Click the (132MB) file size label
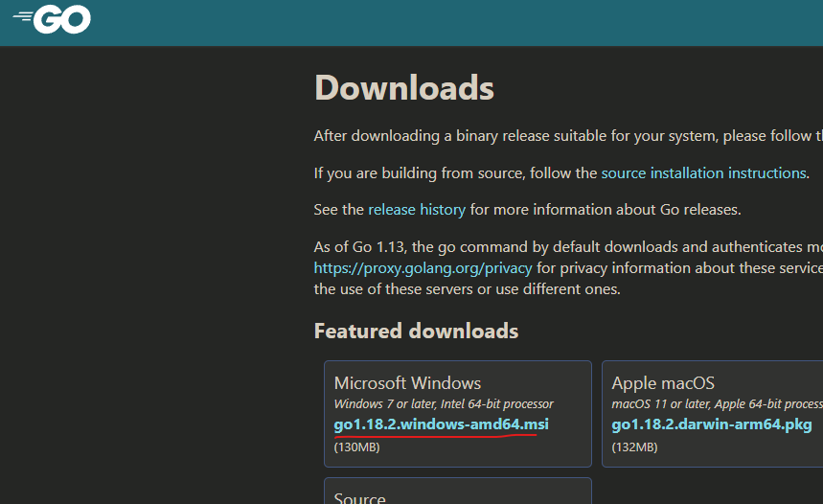The image size is (823, 504). pyautogui.click(x=634, y=447)
